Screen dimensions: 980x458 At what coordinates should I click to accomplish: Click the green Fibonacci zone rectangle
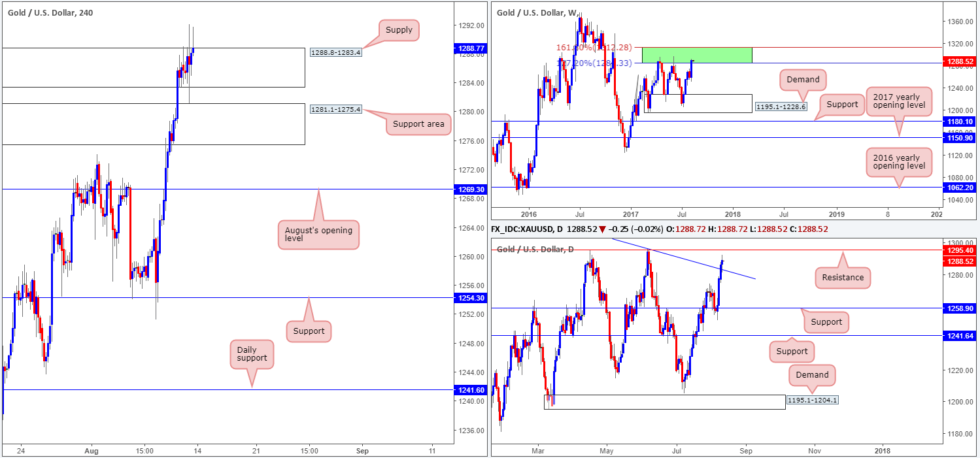coord(697,55)
